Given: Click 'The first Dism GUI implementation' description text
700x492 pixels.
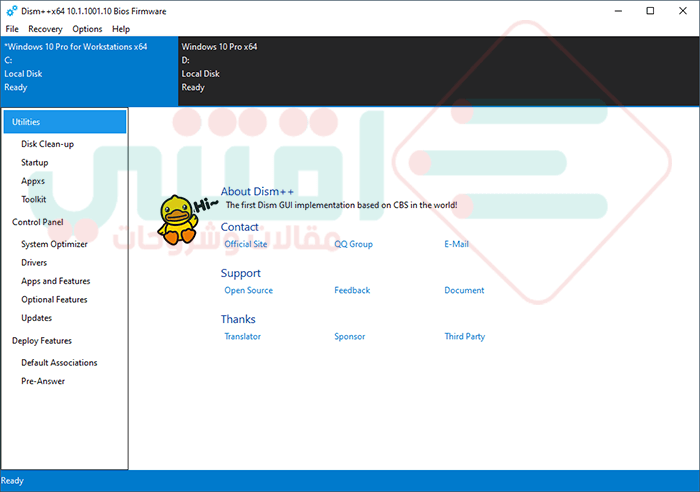Looking at the screenshot, I should tap(341, 205).
